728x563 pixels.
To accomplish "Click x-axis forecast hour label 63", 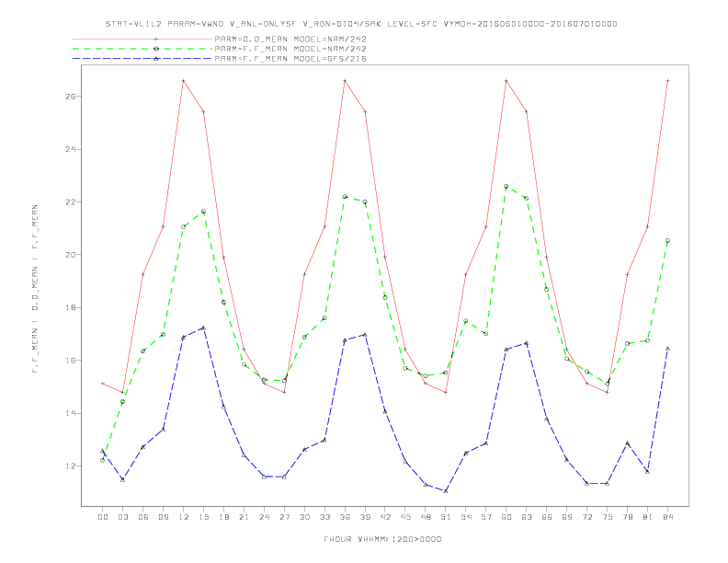I will click(527, 517).
